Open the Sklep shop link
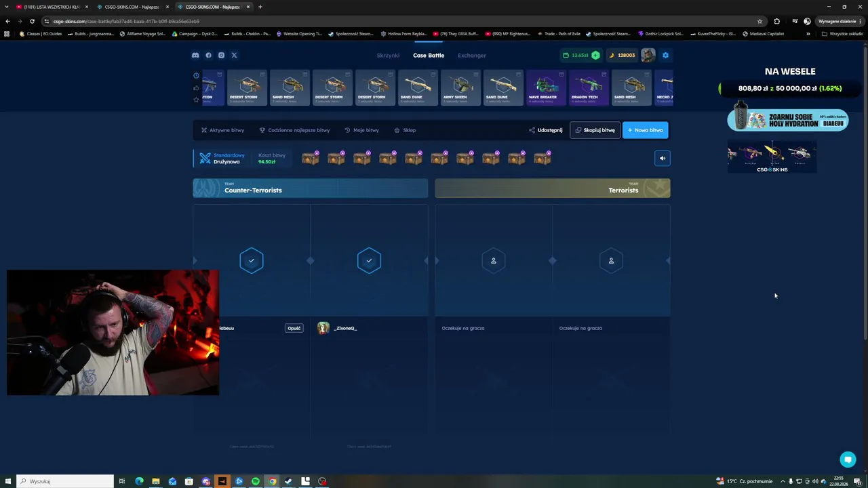The image size is (868, 488). pos(405,130)
